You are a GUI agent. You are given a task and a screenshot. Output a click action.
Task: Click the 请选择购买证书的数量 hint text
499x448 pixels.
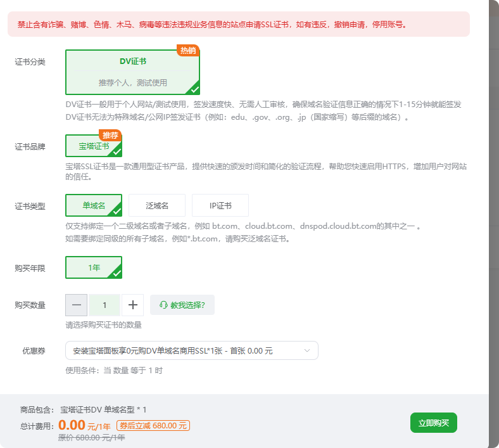103,325
